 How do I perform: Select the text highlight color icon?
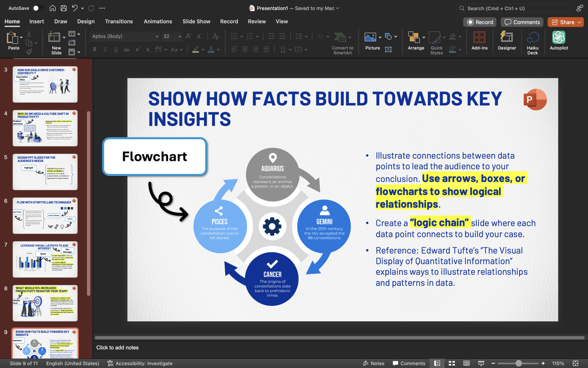(x=196, y=49)
